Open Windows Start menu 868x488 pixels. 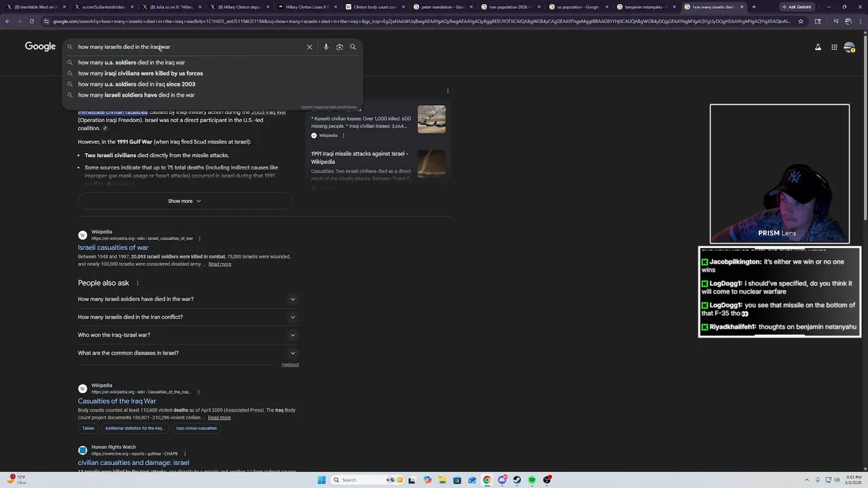click(x=321, y=480)
